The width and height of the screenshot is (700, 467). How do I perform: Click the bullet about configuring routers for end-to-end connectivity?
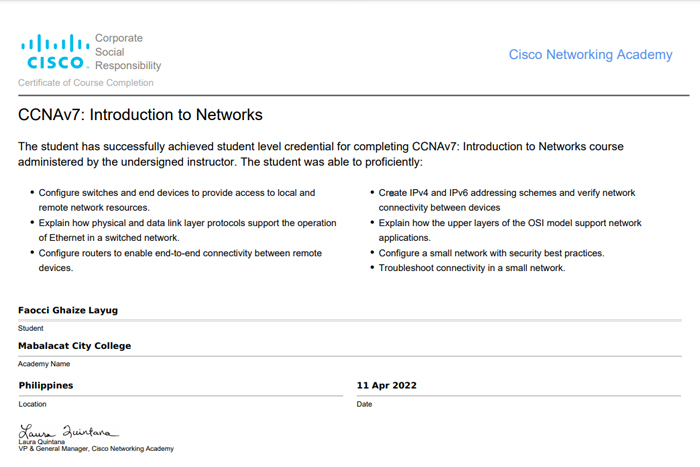tap(180, 260)
